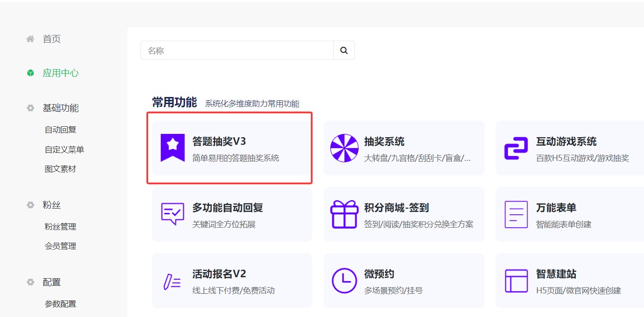Expand the 粉丝 section
Viewport: 644px width, 317px height.
click(52, 204)
